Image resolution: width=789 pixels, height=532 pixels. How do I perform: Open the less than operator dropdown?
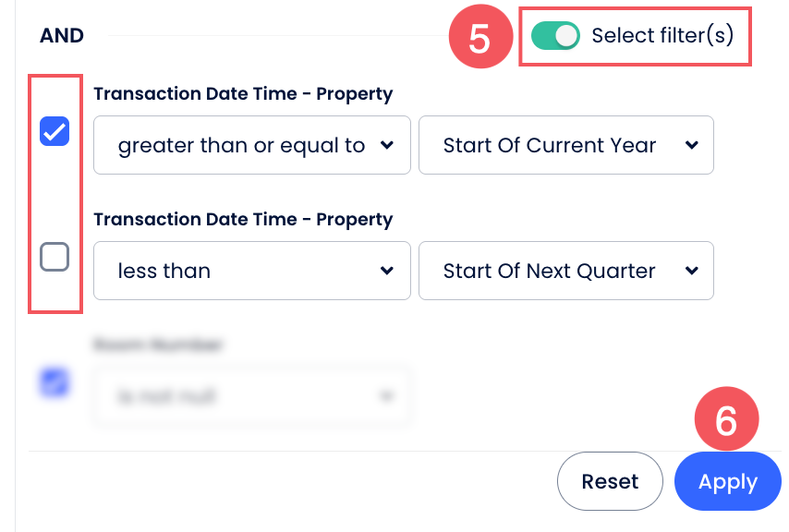pos(251,271)
